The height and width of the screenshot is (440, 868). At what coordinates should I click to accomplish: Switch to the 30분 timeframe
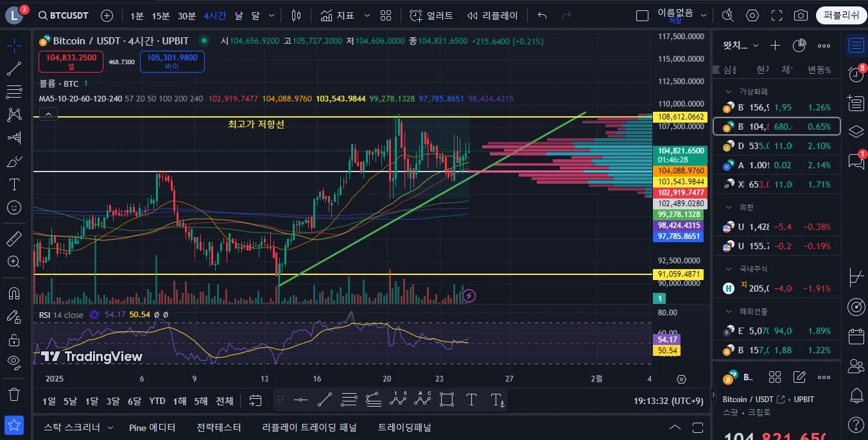(187, 15)
